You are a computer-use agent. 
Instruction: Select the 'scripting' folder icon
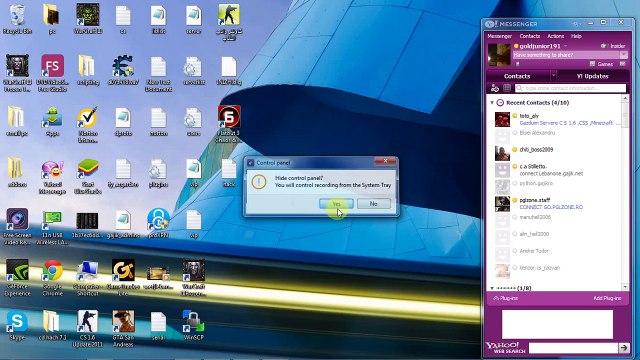(x=88, y=70)
